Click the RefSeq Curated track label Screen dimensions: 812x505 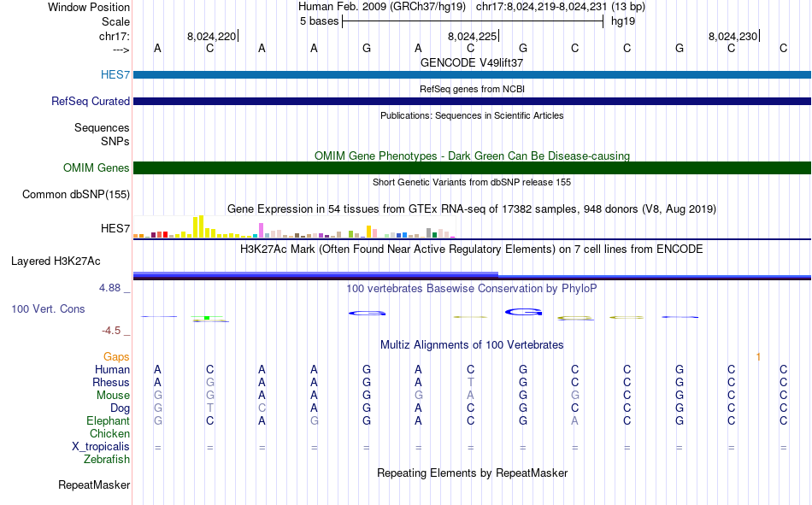(90, 101)
